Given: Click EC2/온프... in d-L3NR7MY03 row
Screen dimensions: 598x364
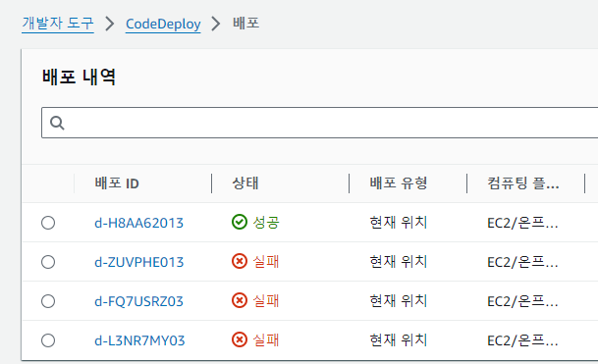Looking at the screenshot, I should click(522, 340).
